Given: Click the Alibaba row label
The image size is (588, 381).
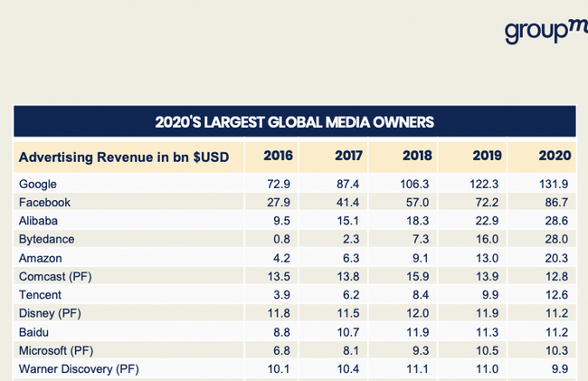Looking at the screenshot, I should click(38, 221).
